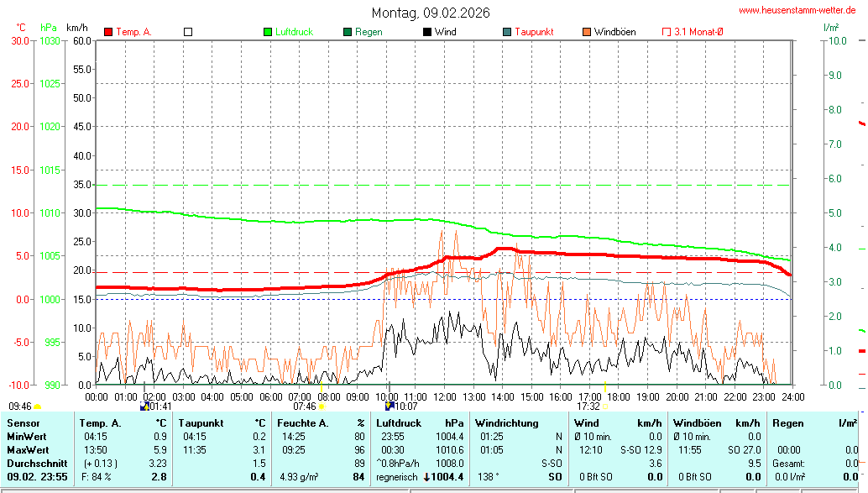The width and height of the screenshot is (868, 493).
Task: Click the moon icon beside 10:07
Action: click(x=389, y=406)
